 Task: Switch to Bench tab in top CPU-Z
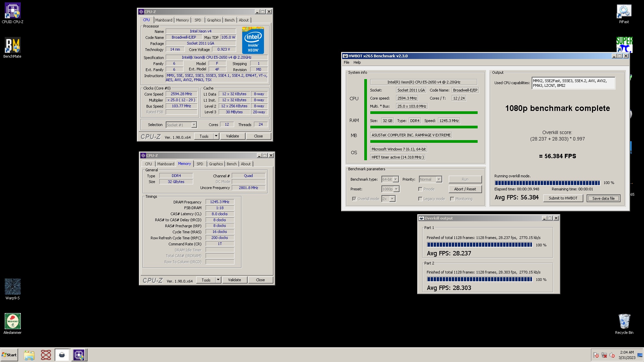point(230,20)
